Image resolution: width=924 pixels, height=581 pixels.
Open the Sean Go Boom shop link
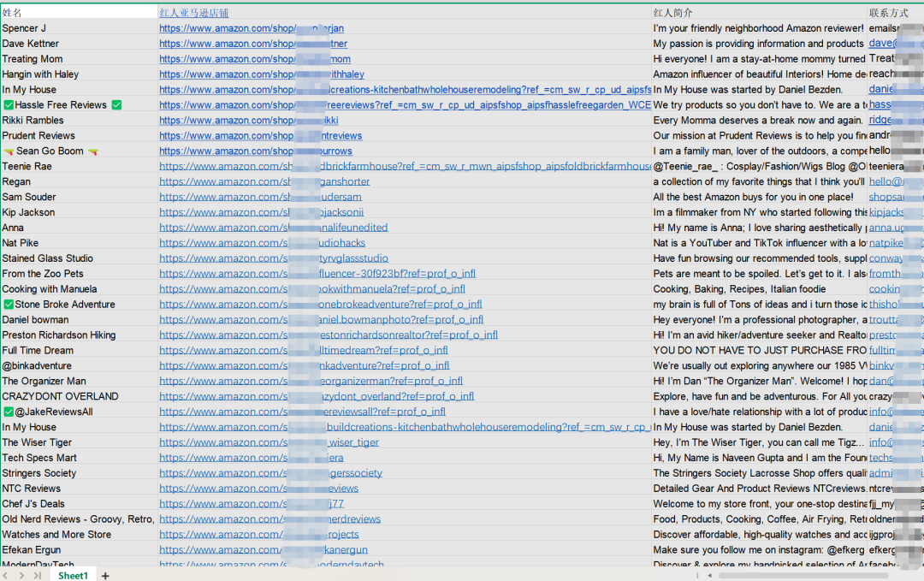click(256, 151)
